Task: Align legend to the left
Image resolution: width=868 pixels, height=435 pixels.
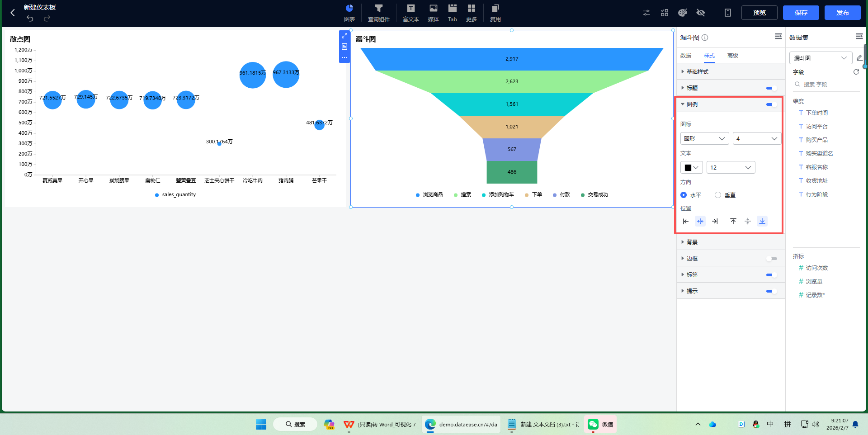Action: [x=686, y=221]
